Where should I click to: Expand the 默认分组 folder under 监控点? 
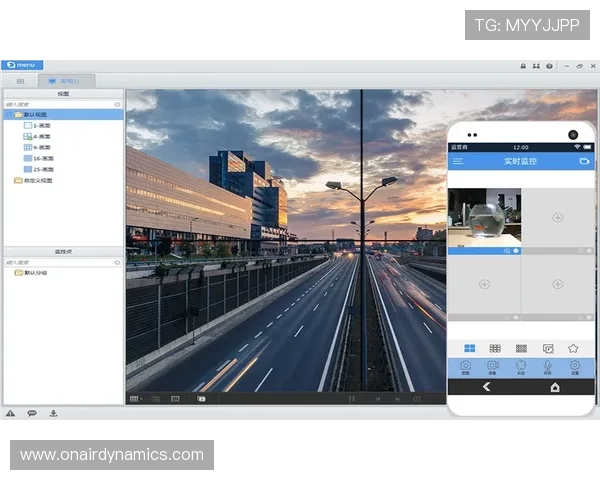(x=32, y=272)
